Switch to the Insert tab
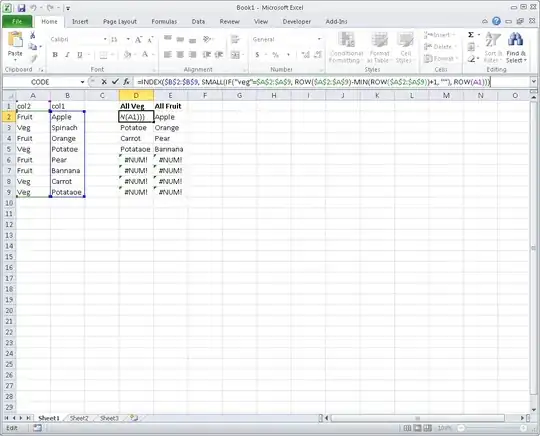This screenshot has width=540, height=436. coord(80,21)
